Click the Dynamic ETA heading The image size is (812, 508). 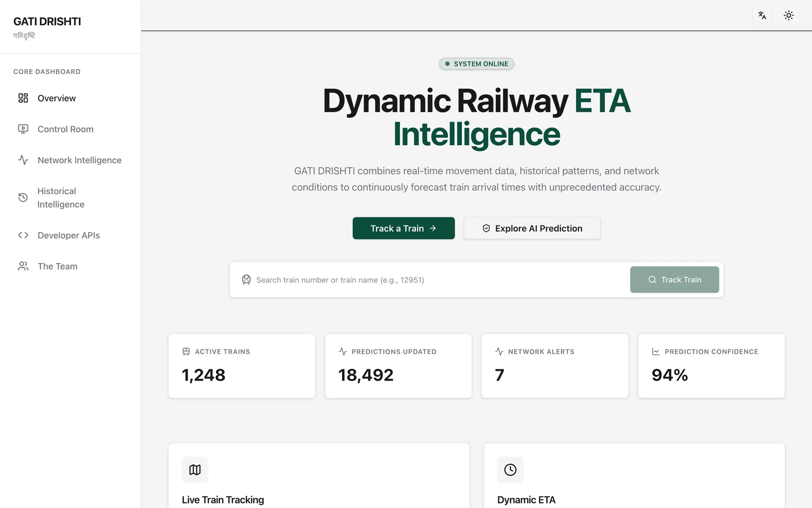coord(526,500)
